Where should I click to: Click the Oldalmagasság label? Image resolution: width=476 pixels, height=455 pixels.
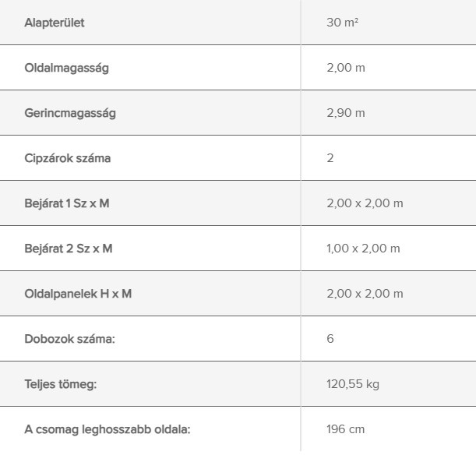pos(66,68)
